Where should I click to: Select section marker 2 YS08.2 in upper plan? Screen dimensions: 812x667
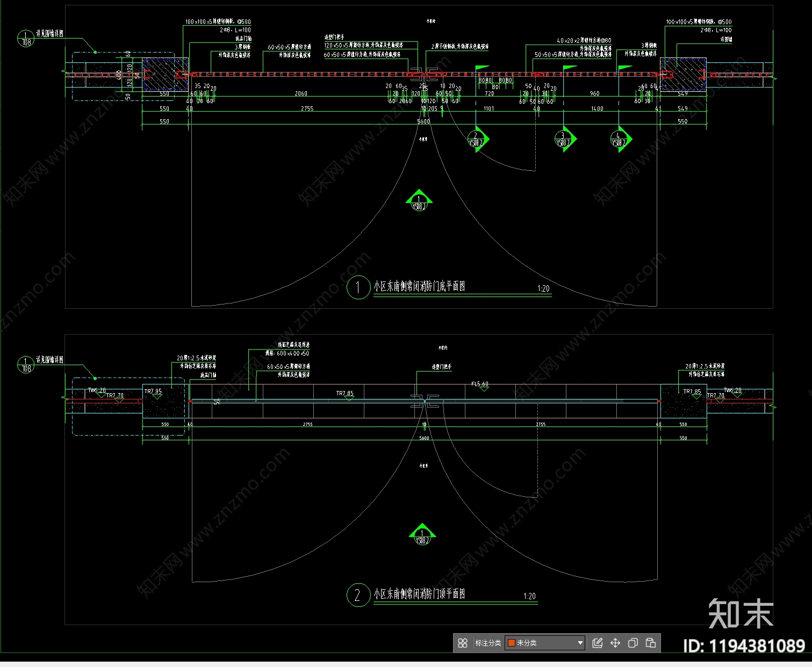[x=476, y=140]
